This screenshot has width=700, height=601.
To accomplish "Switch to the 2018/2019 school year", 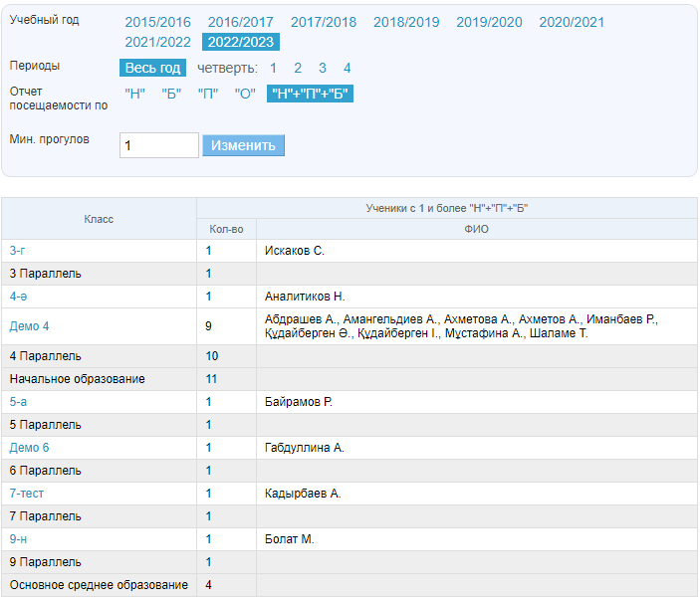I will coord(405,22).
